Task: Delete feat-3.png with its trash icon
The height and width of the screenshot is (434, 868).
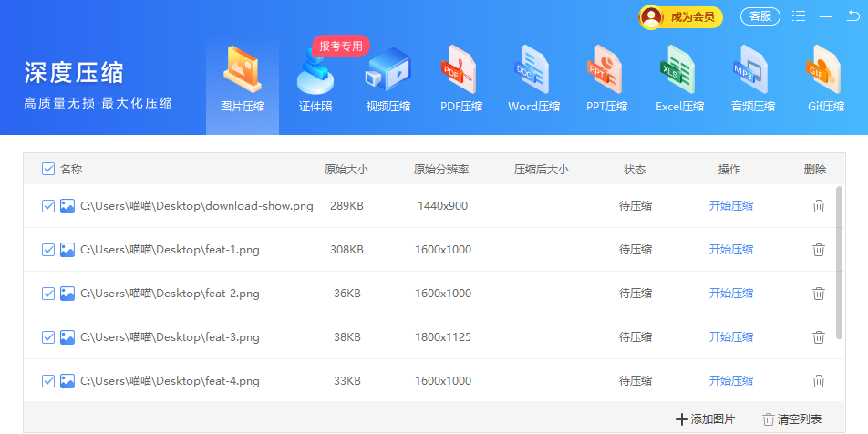Action: click(x=819, y=337)
